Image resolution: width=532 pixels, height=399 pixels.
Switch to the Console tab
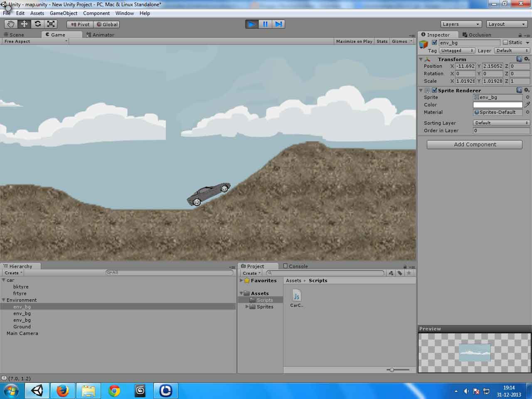coord(296,266)
